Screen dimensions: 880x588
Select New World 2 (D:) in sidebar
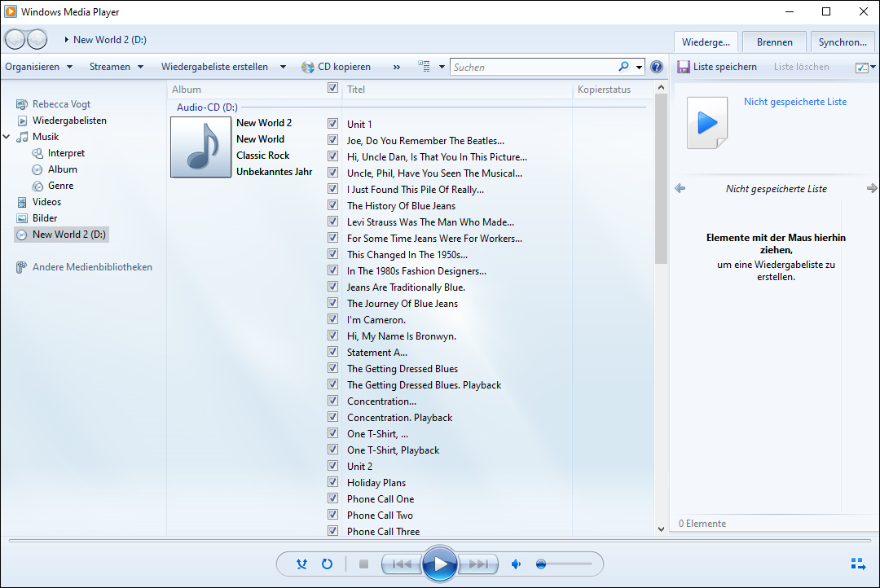pyautogui.click(x=61, y=235)
